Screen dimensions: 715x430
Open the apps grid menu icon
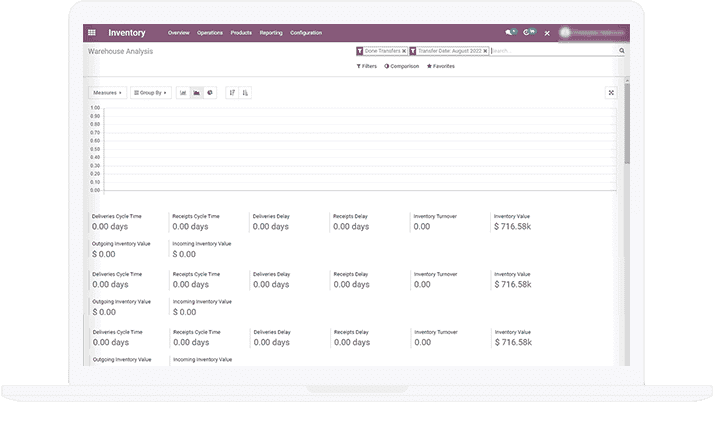pos(92,33)
